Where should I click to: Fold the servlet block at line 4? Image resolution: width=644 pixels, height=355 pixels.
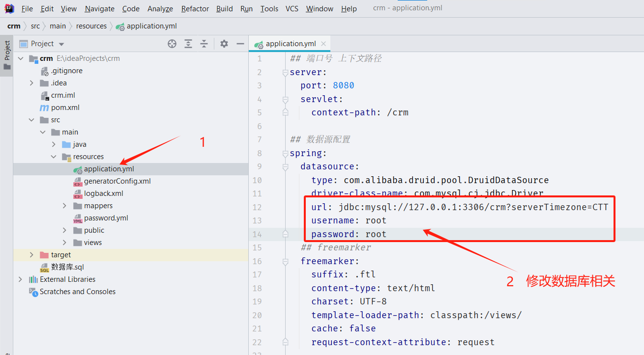[x=285, y=99]
